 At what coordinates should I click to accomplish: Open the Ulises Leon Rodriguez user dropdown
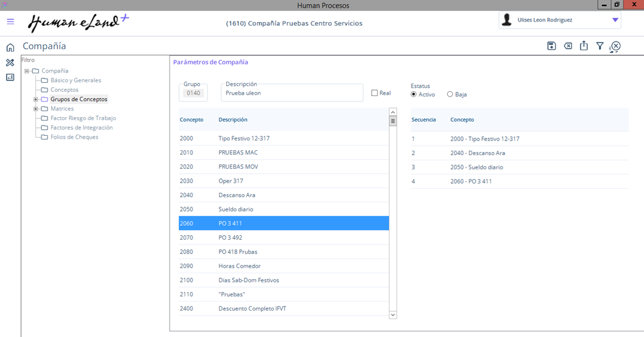pos(615,20)
